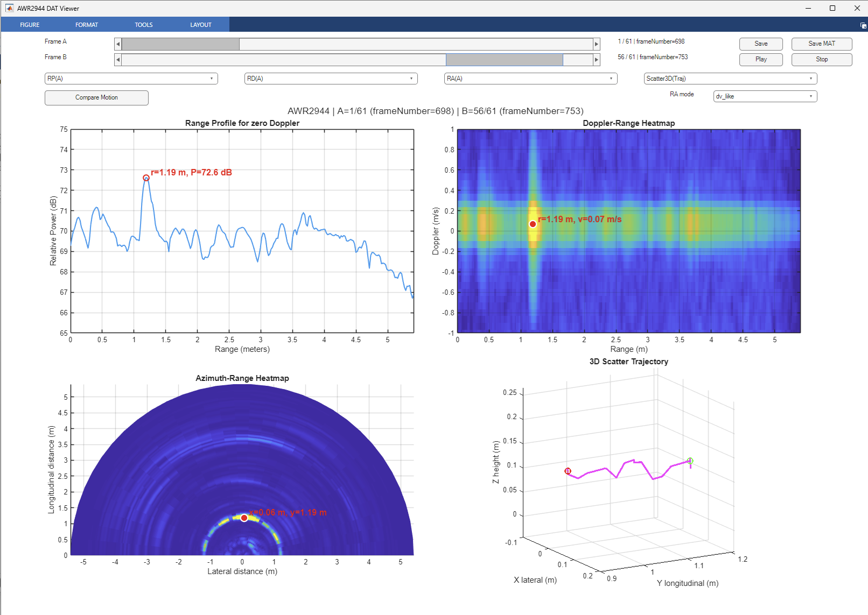Image resolution: width=868 pixels, height=615 pixels.
Task: Click the '3D Scatter Trajectory' title
Action: point(629,362)
